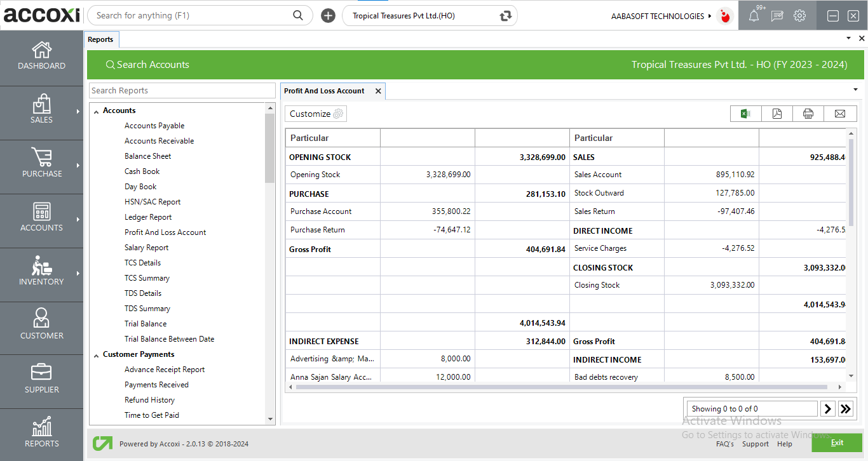Print the Profit And Loss report
This screenshot has width=868, height=461.
point(808,113)
